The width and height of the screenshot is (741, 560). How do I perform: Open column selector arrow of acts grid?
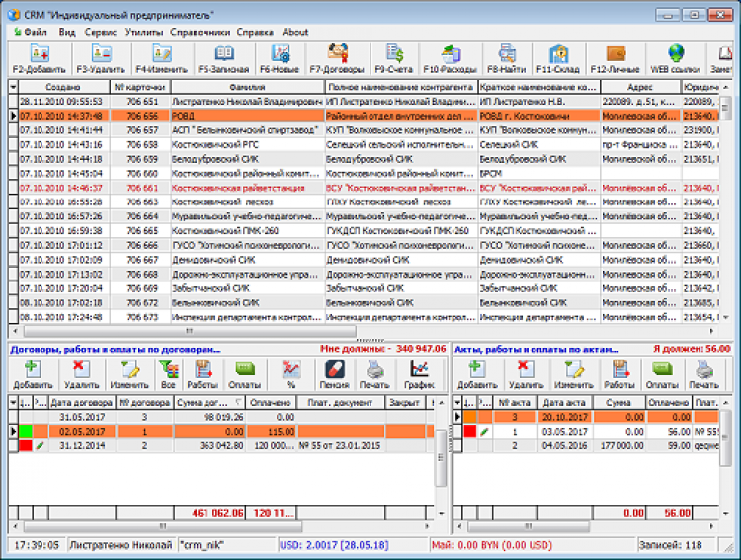[457, 403]
